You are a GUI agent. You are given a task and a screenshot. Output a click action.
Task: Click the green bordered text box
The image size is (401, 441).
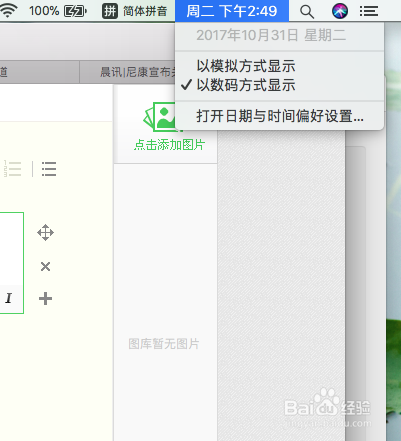pos(12,263)
